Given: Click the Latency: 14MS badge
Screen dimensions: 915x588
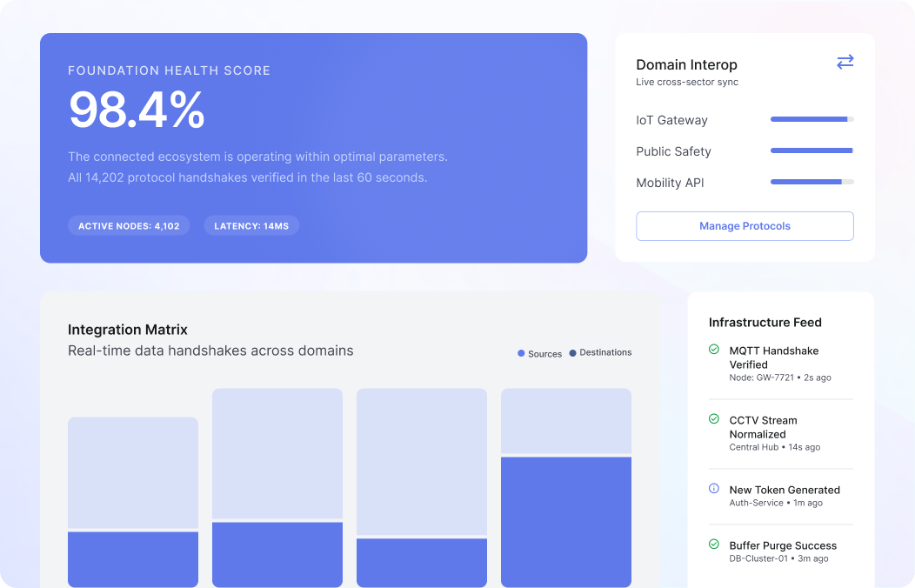Looking at the screenshot, I should click(251, 226).
